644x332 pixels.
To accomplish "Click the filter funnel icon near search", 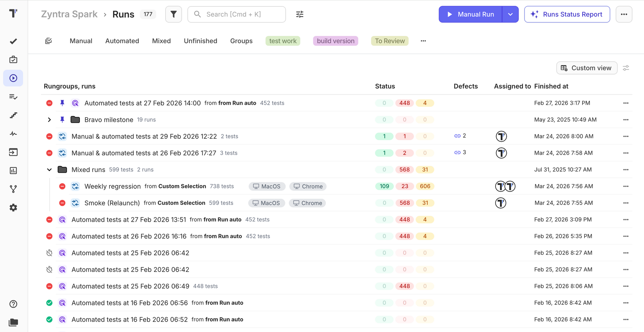I will point(174,14).
